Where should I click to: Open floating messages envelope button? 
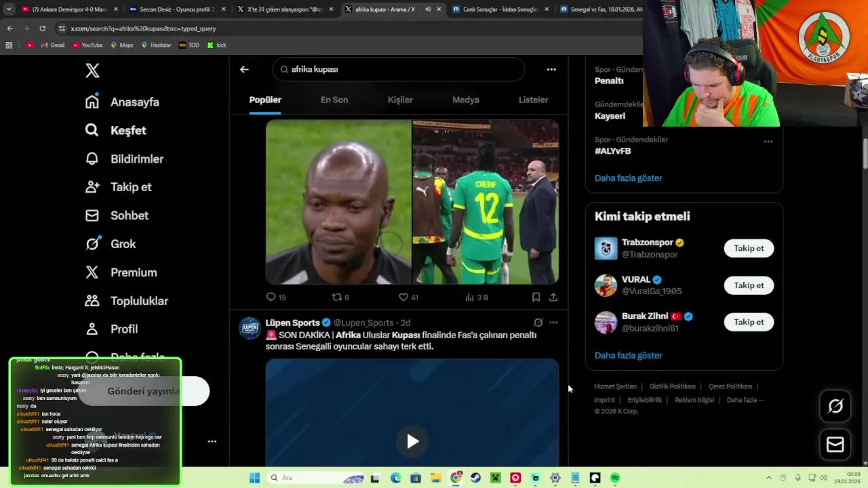tap(835, 445)
